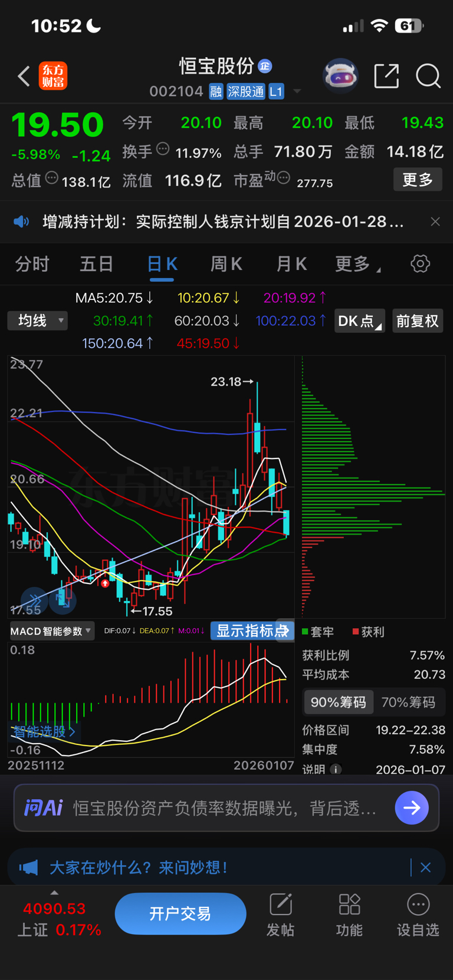Click the 集中度 7.58% row
The width and height of the screenshot is (453, 980).
pos(373,750)
